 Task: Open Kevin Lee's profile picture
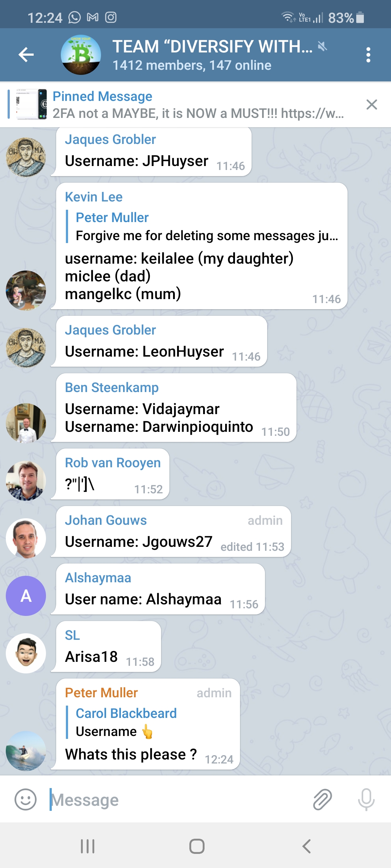click(26, 290)
